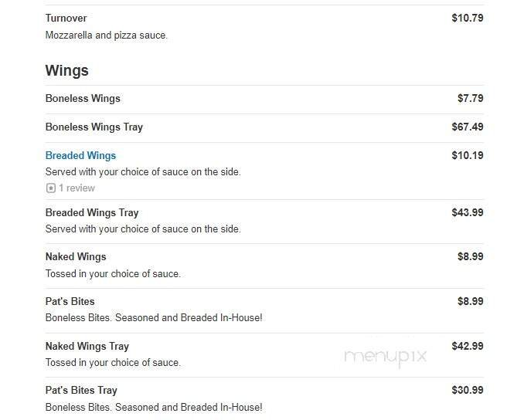Click the Turnover menu item name
The image size is (524, 420).
(x=66, y=18)
